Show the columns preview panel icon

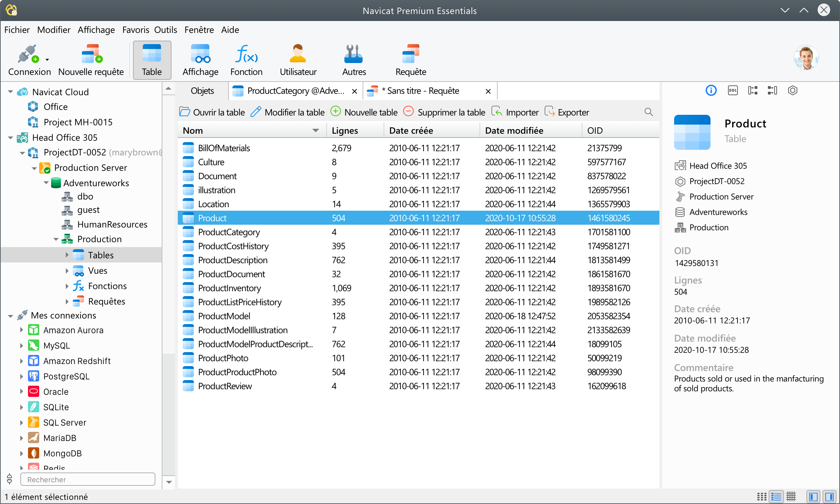772,91
